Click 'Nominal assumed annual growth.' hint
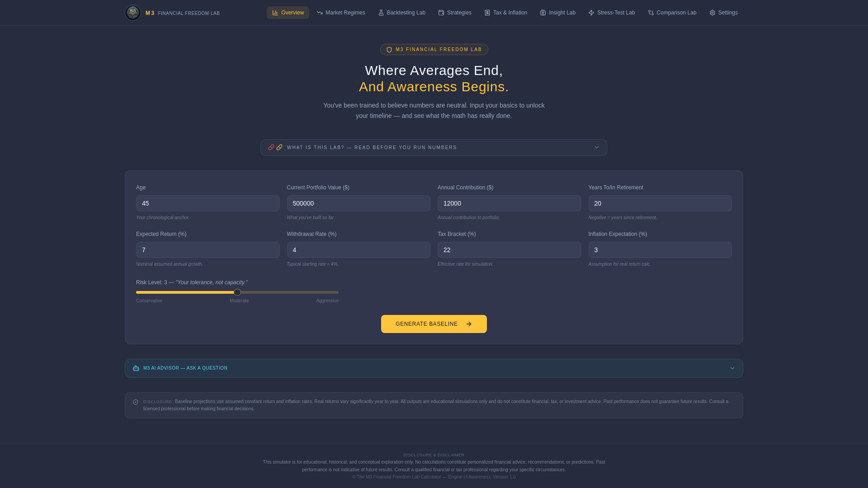The height and width of the screenshot is (488, 868). (170, 264)
